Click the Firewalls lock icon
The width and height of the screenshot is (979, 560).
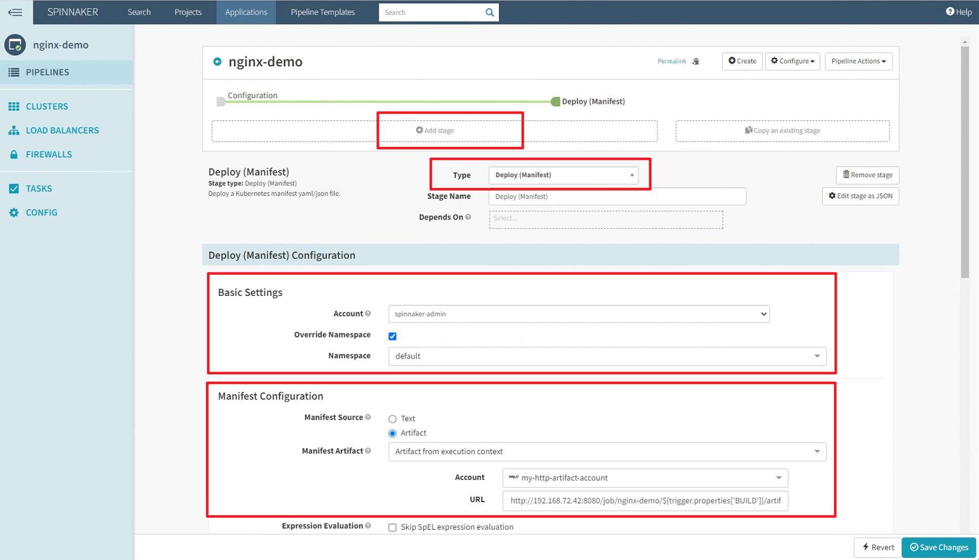click(14, 154)
